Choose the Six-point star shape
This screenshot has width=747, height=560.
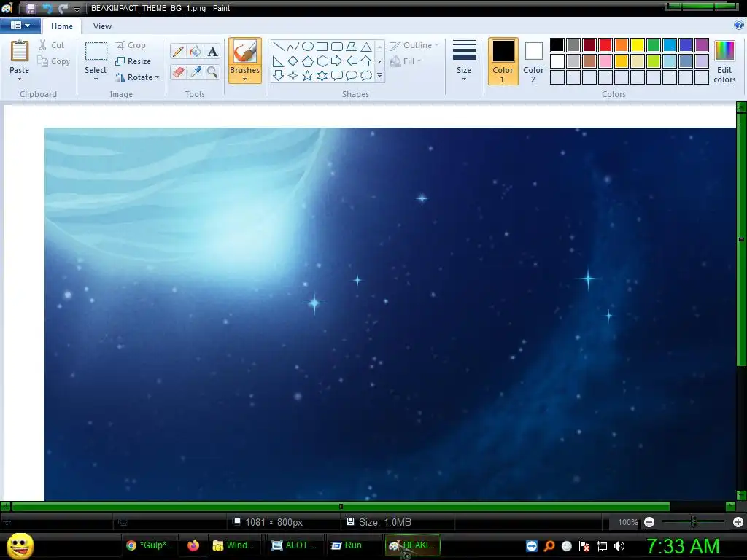click(x=322, y=75)
